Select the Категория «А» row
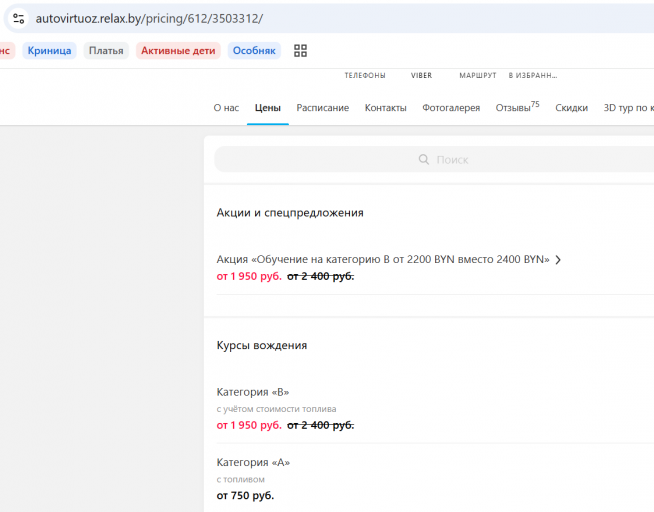Image resolution: width=654 pixels, height=512 pixels. (435, 478)
